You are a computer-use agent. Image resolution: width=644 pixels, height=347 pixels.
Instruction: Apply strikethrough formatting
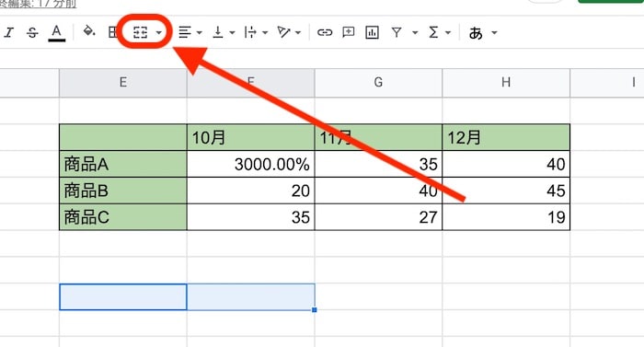pos(32,32)
